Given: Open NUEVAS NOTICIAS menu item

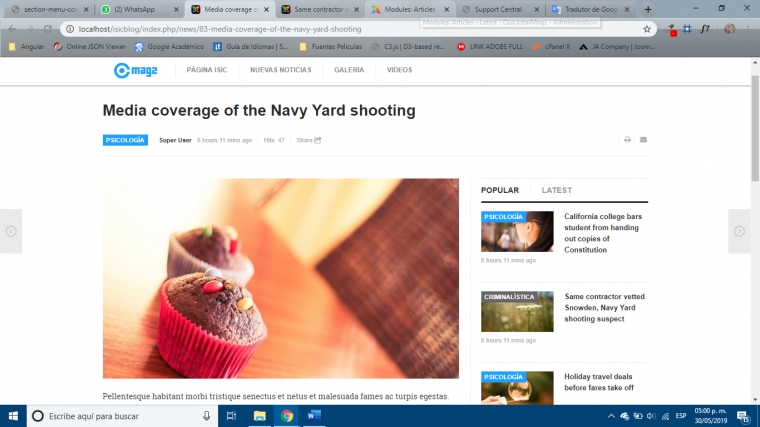Looking at the screenshot, I should (x=281, y=70).
